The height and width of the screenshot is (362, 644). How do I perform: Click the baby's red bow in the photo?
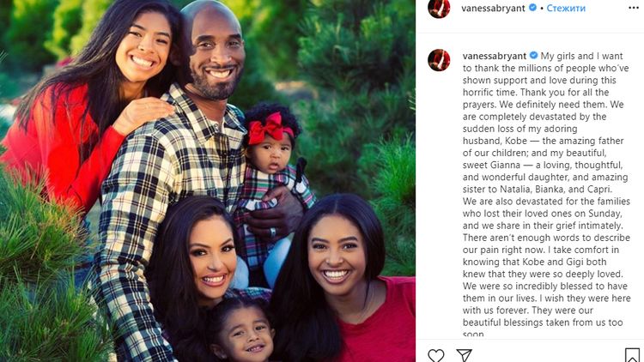click(x=270, y=128)
